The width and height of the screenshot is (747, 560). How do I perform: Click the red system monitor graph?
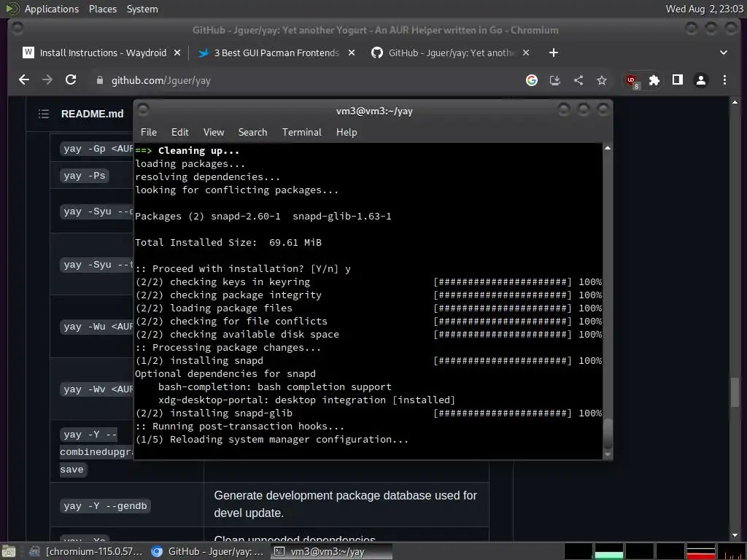701,551
